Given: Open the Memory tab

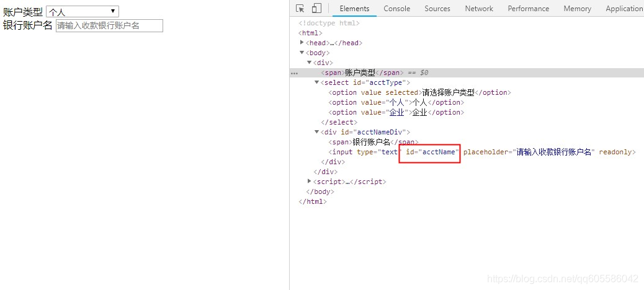Looking at the screenshot, I should (x=577, y=9).
